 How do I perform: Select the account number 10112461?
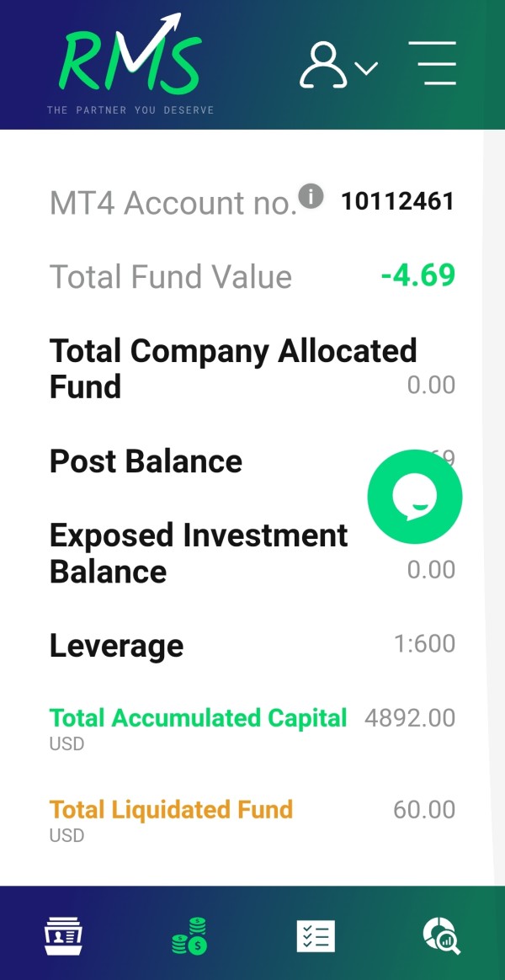point(397,201)
